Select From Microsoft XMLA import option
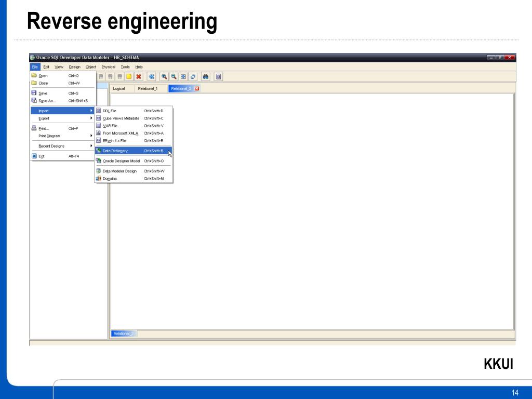Screen dimensions: 532x399 click(134, 134)
